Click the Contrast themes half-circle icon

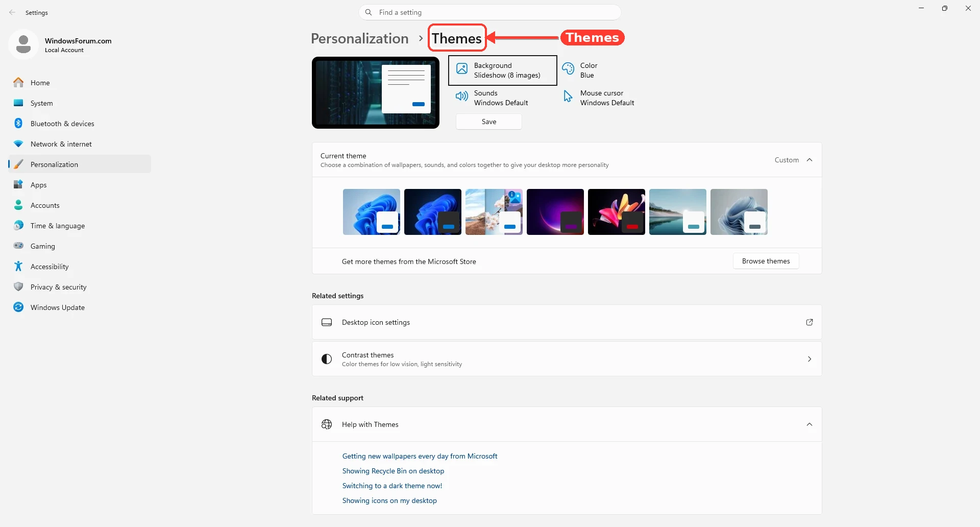tap(327, 359)
